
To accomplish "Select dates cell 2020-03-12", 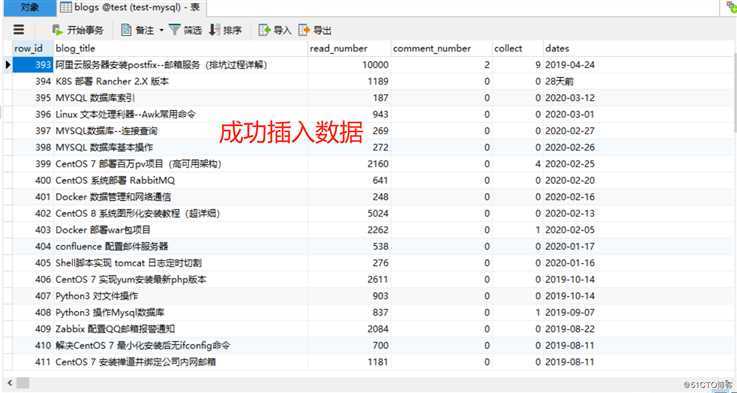I will click(571, 98).
